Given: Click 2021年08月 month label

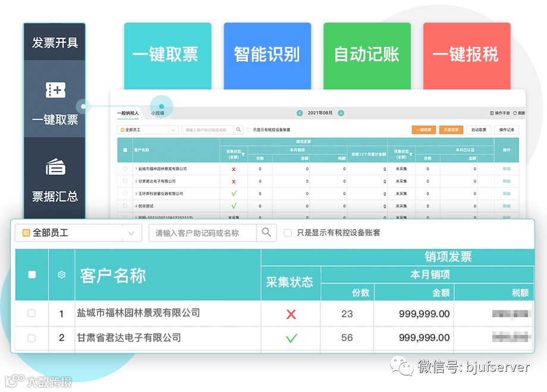Looking at the screenshot, I should point(320,113).
